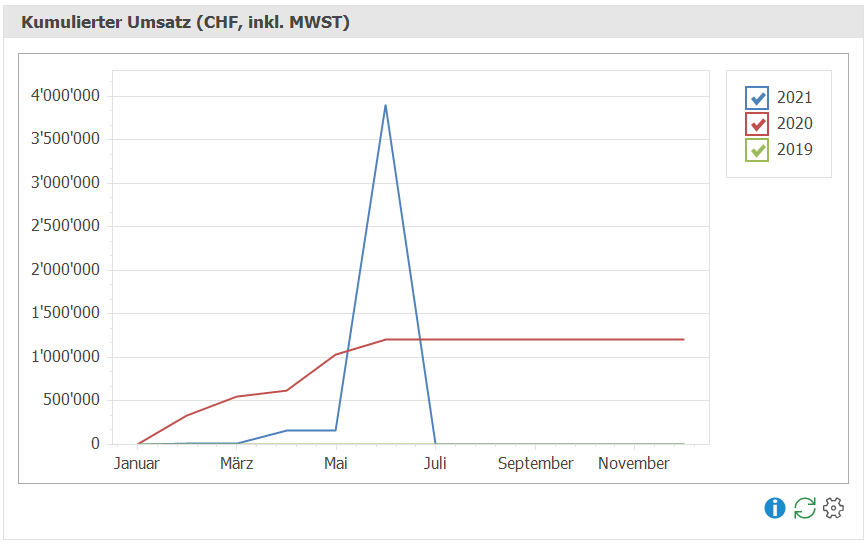
Task: Click the Kumulierter Umsatz panel title
Action: point(185,23)
